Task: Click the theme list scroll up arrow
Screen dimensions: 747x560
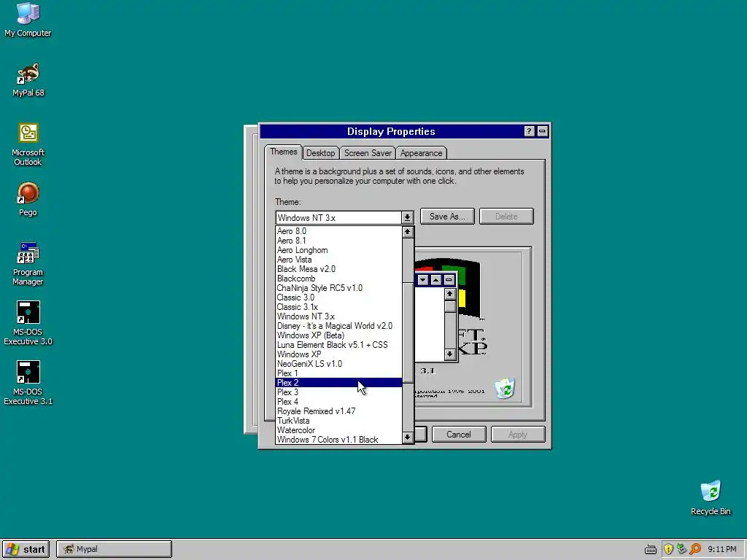Action: [x=407, y=232]
